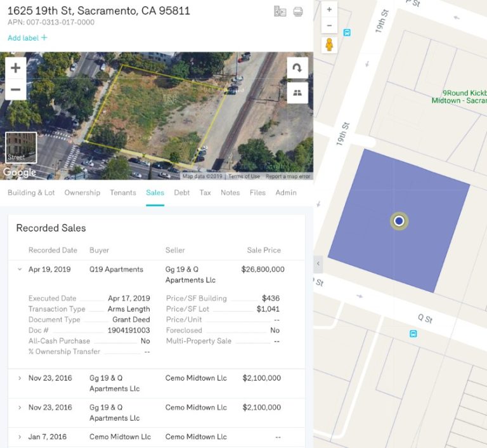Click the Grant Deed document type value
The image size is (487, 448).
[x=131, y=320]
